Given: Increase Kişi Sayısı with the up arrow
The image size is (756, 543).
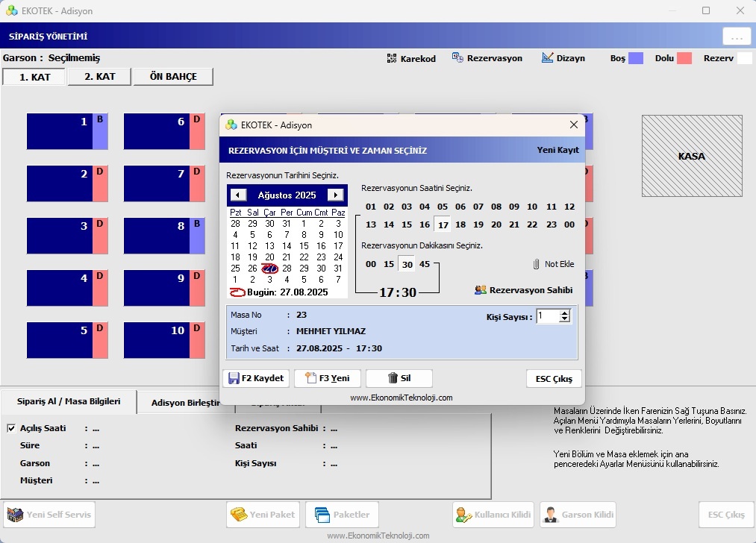Looking at the screenshot, I should (565, 313).
